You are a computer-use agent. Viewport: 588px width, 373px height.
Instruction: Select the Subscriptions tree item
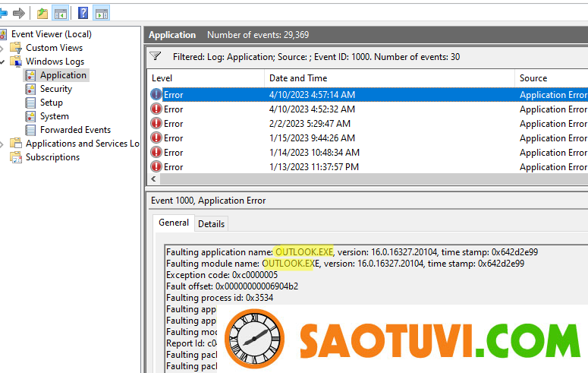point(52,157)
